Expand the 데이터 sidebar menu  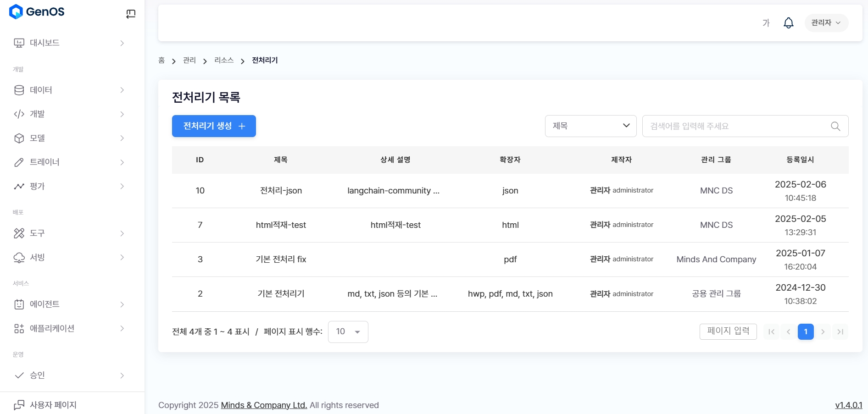point(69,90)
